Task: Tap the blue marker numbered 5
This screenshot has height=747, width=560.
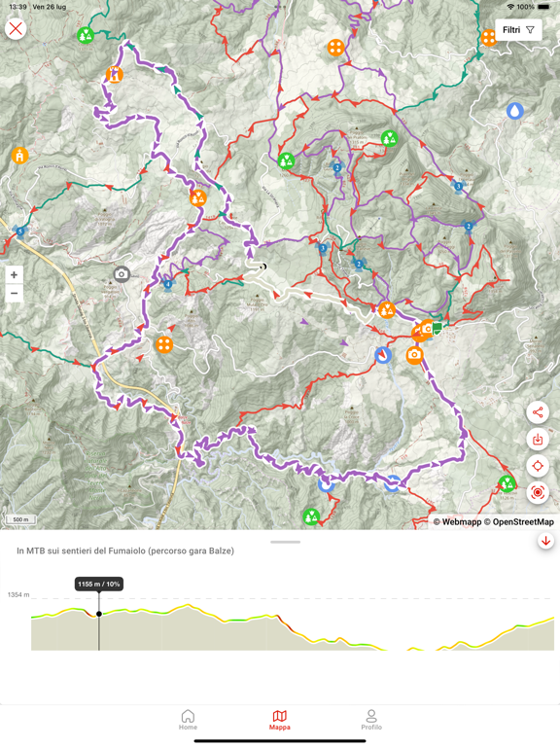Action: [x=20, y=231]
